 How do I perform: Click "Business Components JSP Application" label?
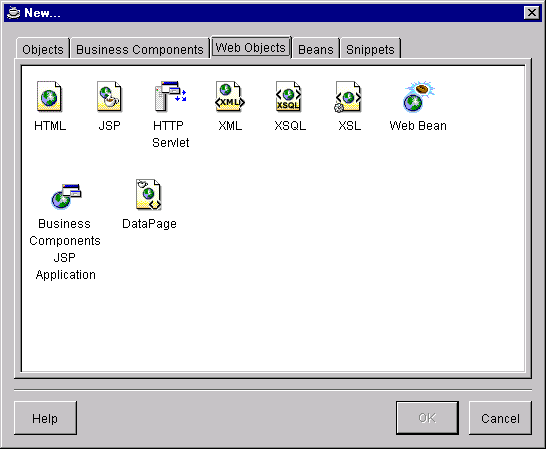(x=65, y=249)
